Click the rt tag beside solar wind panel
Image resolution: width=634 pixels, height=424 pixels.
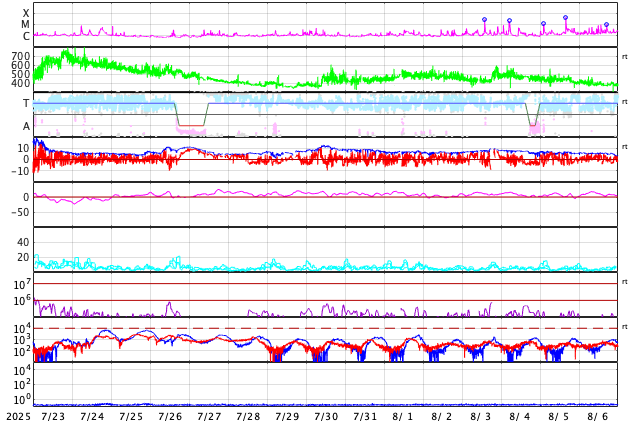[625, 57]
